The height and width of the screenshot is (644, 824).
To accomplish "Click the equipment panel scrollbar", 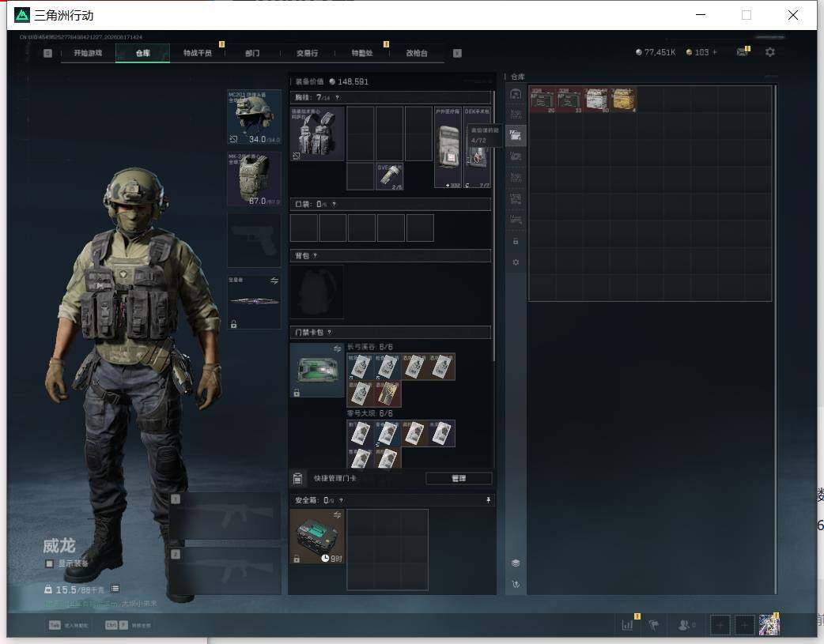I will click(x=493, y=227).
